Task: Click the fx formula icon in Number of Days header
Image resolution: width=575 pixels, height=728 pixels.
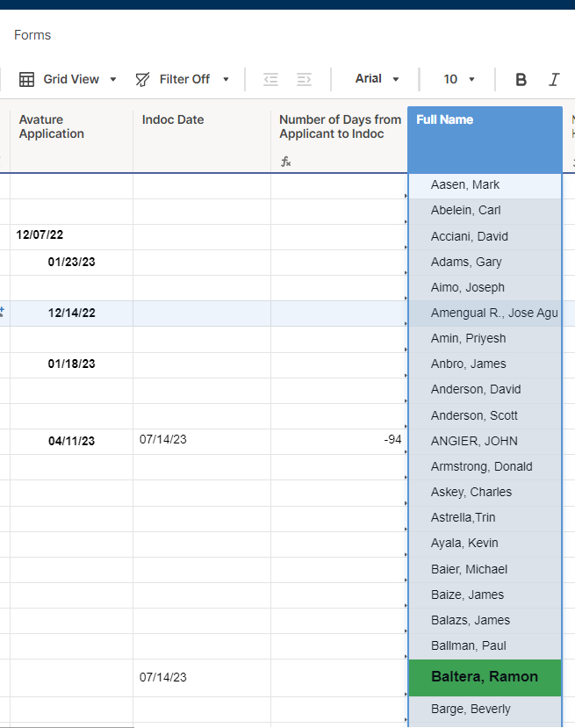Action: click(284, 162)
